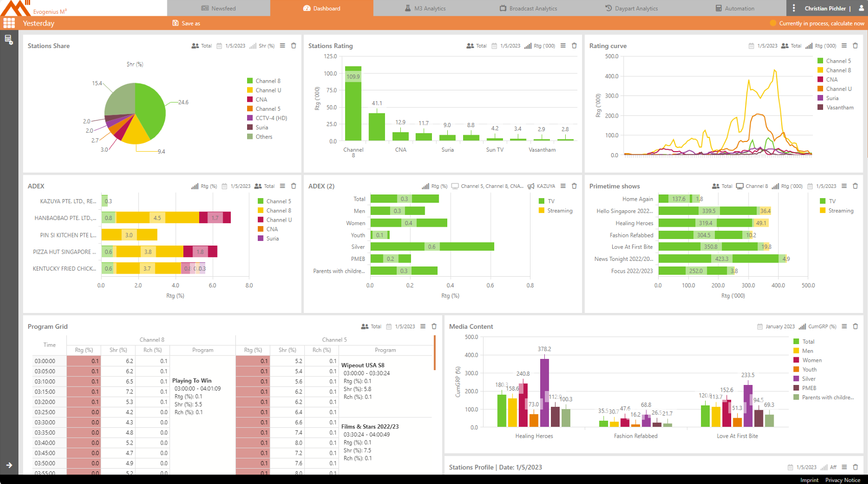Open ADEX (2) widget menu

coord(563,186)
